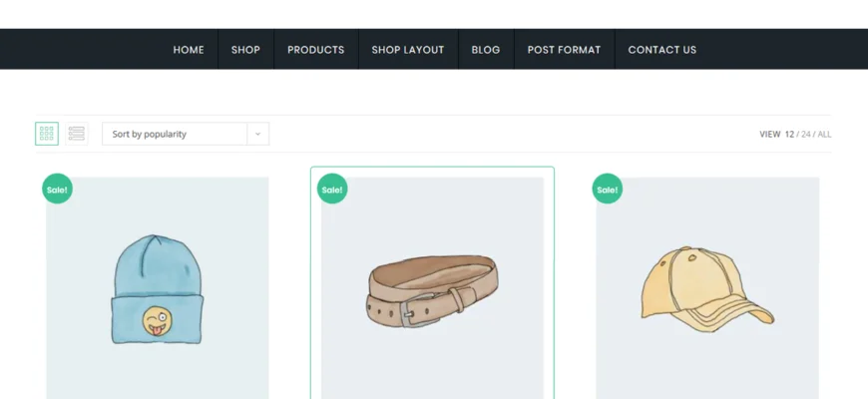View 24 products per page

point(805,134)
